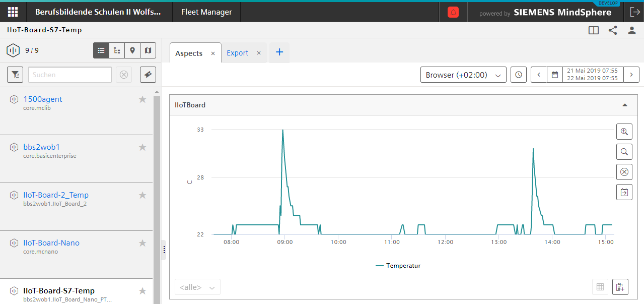Viewport: 644px width, 304px height.
Task: Reset chart zoom with the circled X icon
Action: tap(624, 172)
